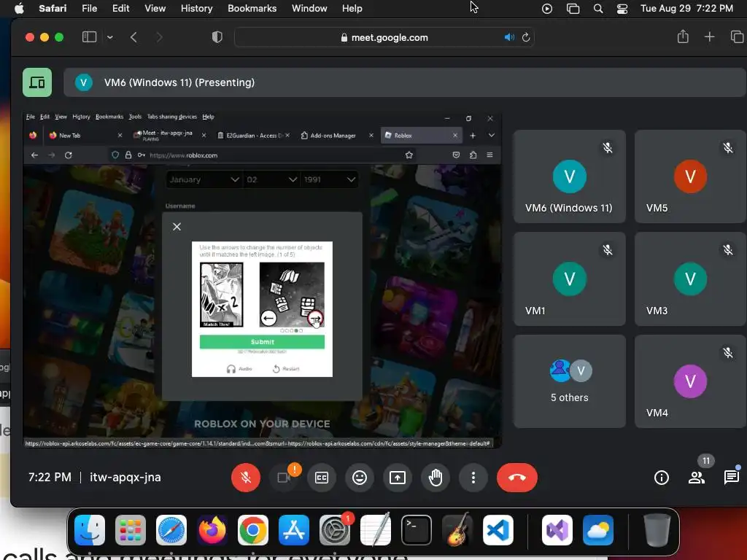Open Launchpad from the Dock
The image size is (747, 560).
[x=130, y=530]
